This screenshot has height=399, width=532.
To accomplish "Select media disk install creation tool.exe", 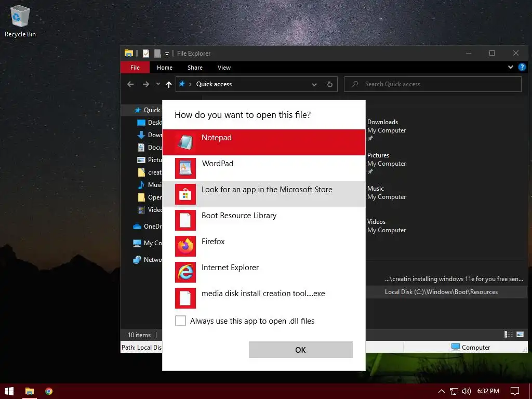I will (x=263, y=298).
